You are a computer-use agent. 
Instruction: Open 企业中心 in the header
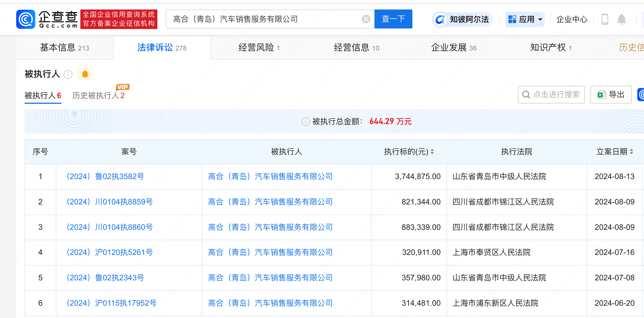572,20
